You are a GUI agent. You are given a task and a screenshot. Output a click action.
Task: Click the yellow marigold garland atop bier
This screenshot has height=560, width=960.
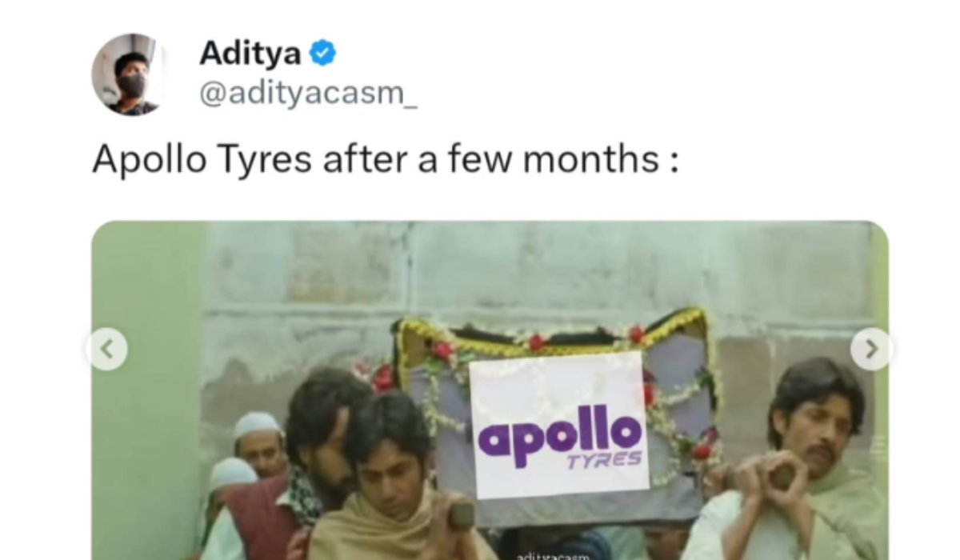click(x=550, y=328)
